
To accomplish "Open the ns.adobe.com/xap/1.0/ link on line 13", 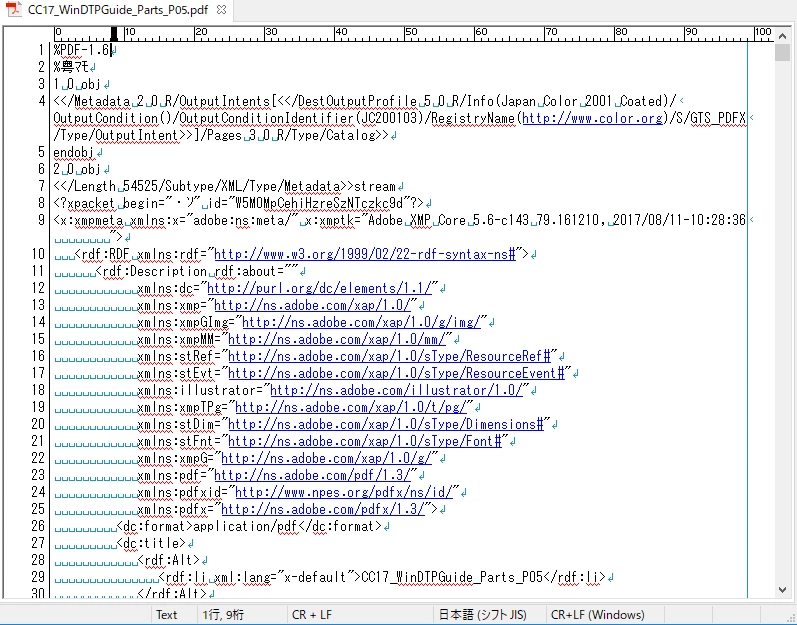I will 312,305.
